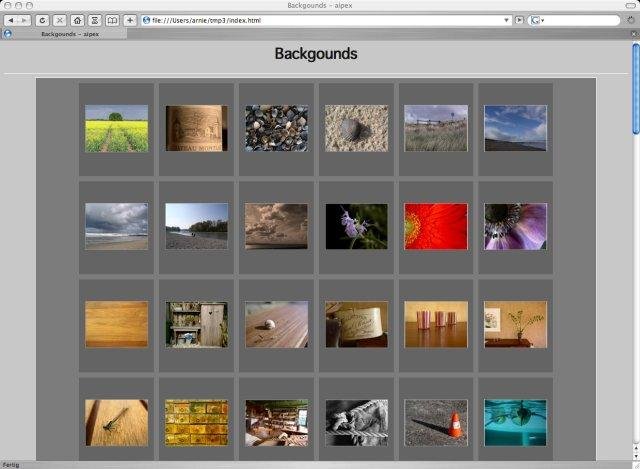Click into the URL field with file:///Users/arnie
The width and height of the screenshot is (640, 469).
[x=327, y=20]
